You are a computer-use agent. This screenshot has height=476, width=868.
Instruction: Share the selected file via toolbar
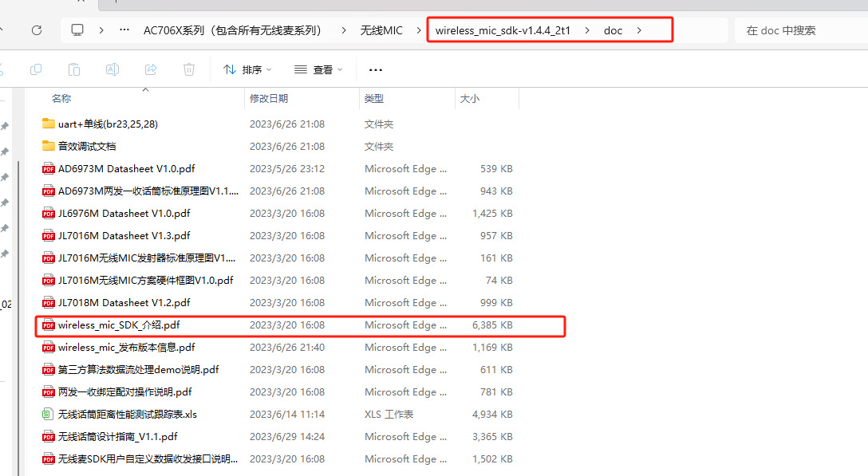pos(151,69)
